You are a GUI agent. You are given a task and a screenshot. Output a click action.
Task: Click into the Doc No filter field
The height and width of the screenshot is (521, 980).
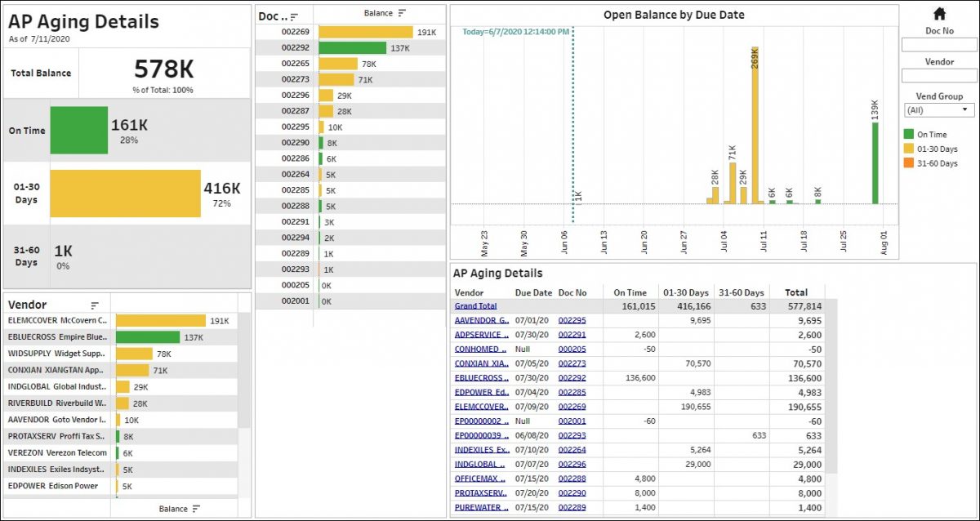pos(939,45)
